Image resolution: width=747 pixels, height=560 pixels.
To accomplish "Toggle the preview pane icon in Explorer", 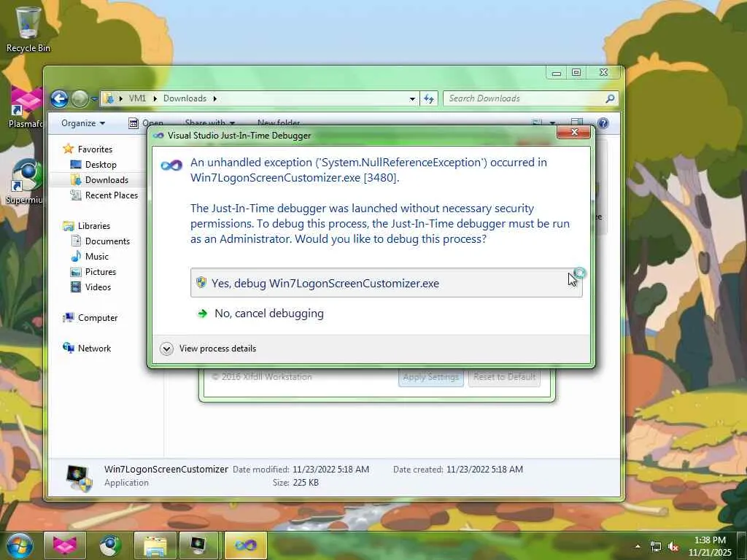I will pos(576,122).
